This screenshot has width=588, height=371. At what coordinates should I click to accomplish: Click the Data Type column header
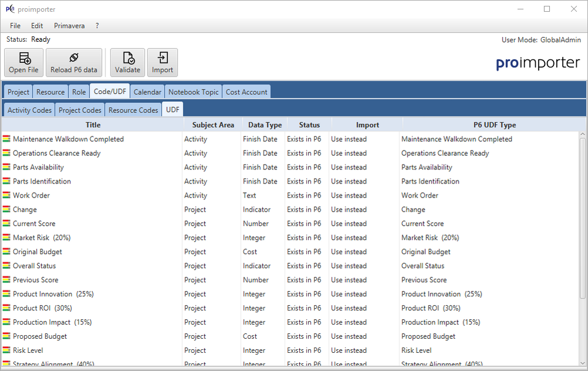[265, 125]
